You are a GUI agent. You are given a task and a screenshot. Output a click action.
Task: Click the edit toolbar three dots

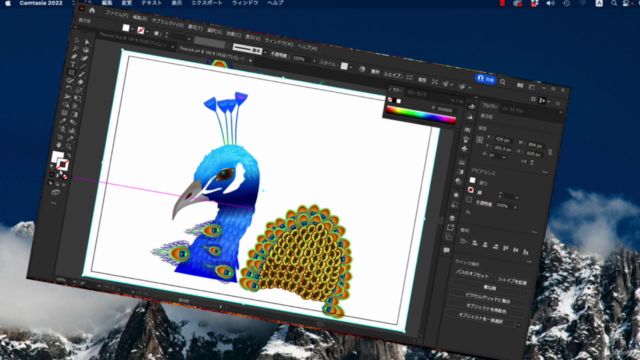tap(54, 202)
